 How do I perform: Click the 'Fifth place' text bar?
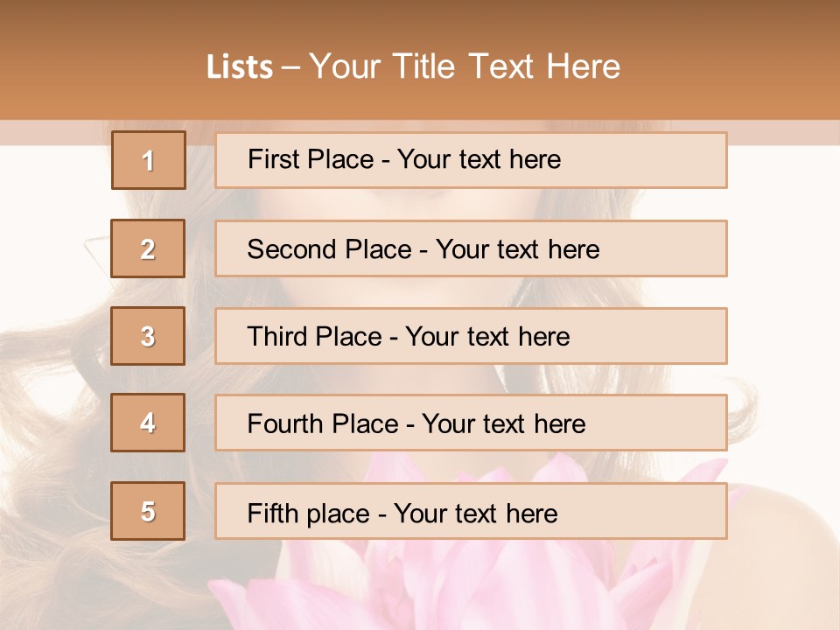[x=471, y=511]
